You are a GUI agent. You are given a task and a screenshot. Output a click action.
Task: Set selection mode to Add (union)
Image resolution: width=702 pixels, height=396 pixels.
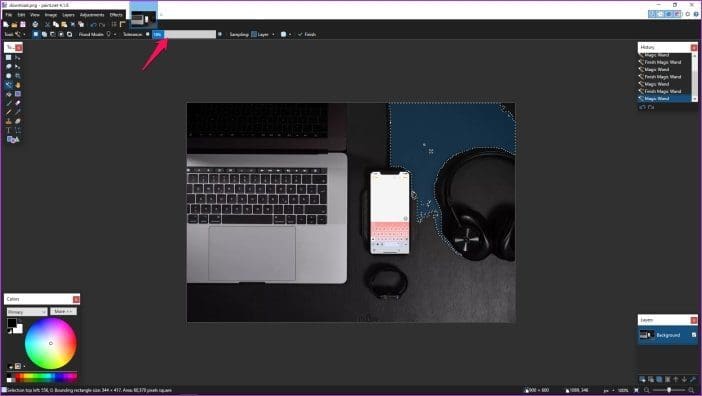tap(44, 34)
